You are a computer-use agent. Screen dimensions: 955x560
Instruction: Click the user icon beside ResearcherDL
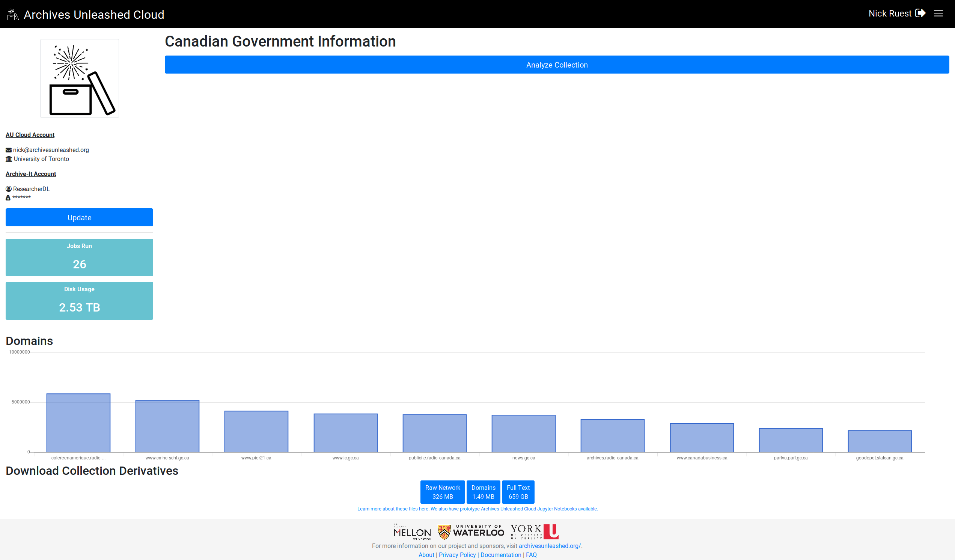(x=9, y=189)
